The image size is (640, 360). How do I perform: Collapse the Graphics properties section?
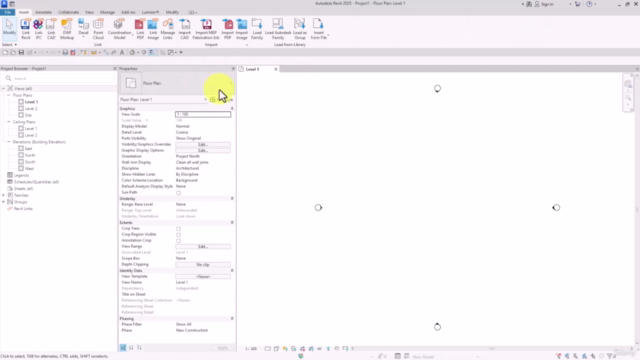coord(232,109)
